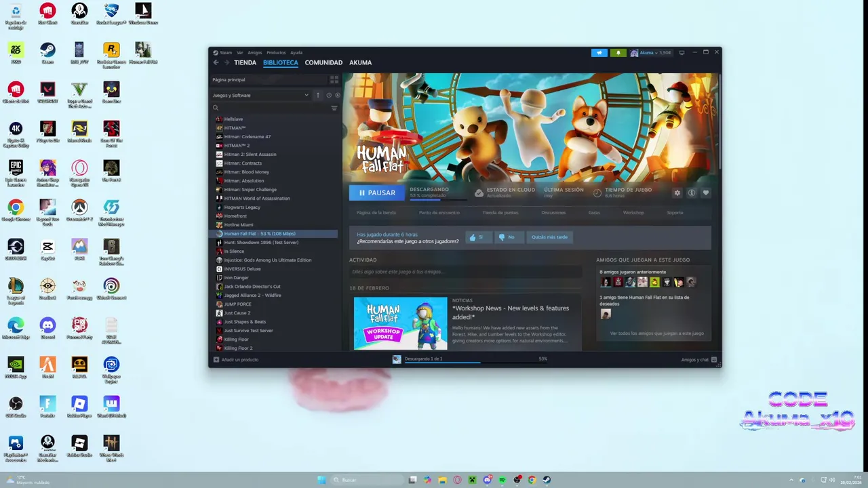Open the Epic Games Launcher desktop icon

click(x=16, y=171)
